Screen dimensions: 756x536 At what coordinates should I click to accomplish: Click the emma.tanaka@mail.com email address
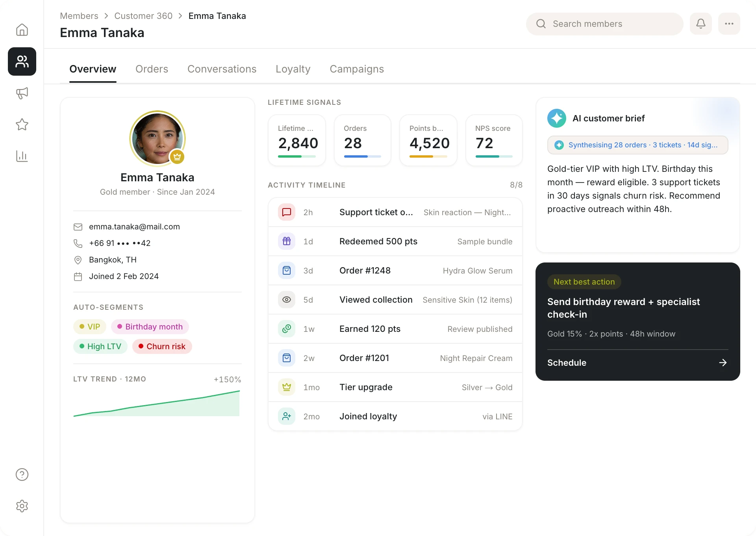(x=134, y=227)
